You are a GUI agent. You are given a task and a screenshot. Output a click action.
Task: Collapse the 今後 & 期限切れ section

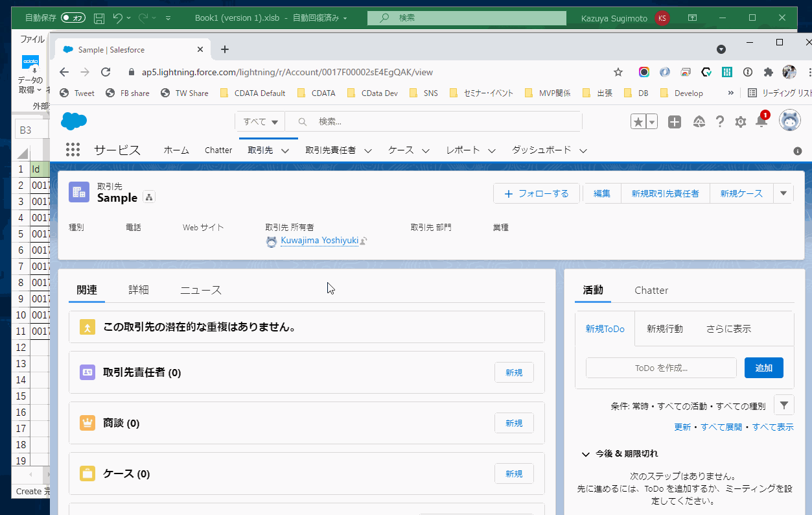coord(586,454)
